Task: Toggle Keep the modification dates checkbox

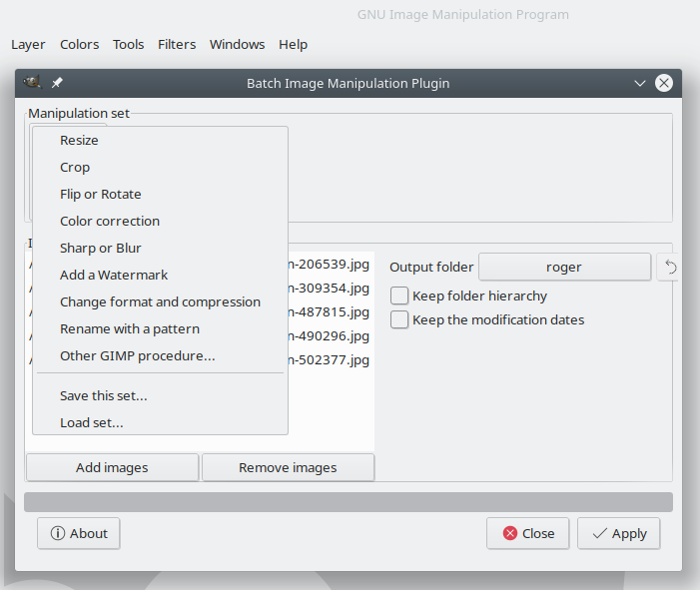Action: (399, 319)
